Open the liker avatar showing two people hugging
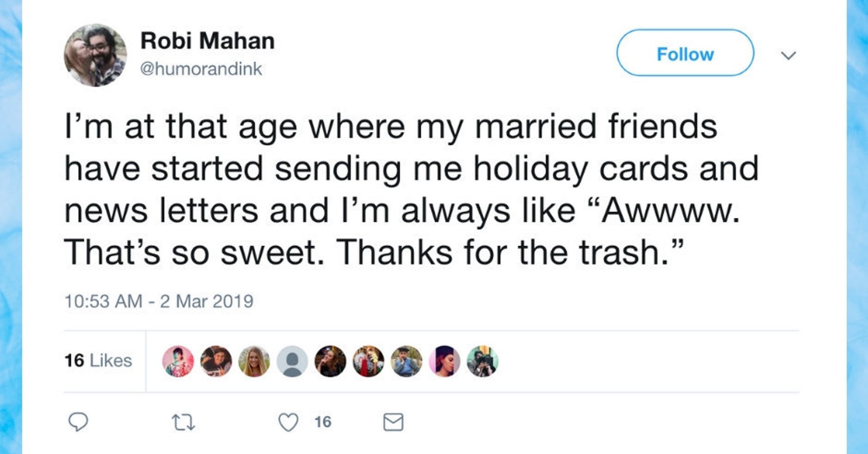The image size is (868, 454). [x=216, y=361]
